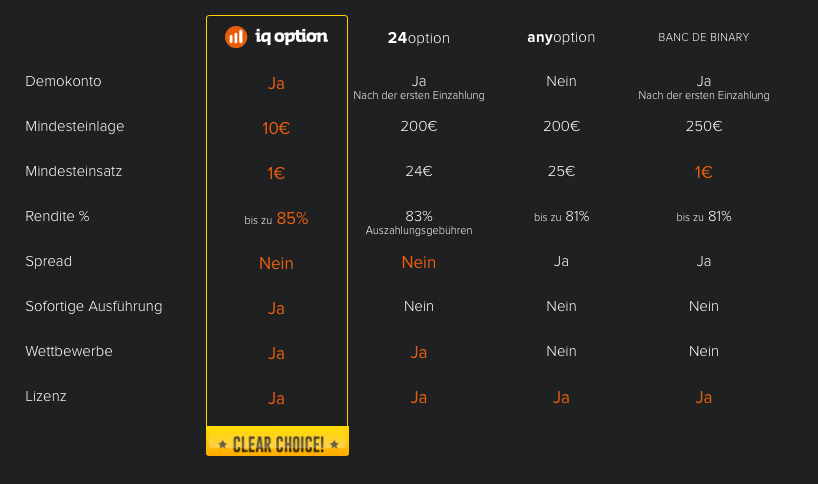818x484 pixels.
Task: Open the BANC DE BINARY header
Action: pos(703,37)
